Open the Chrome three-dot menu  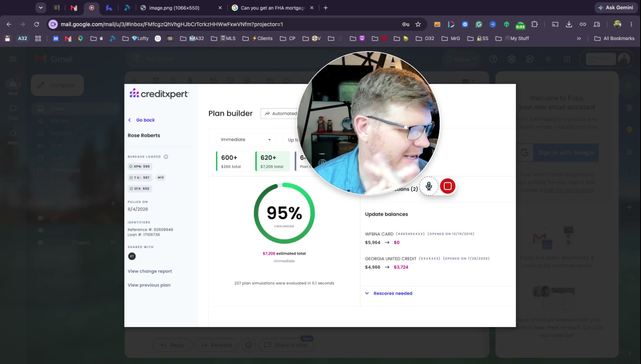click(x=631, y=24)
